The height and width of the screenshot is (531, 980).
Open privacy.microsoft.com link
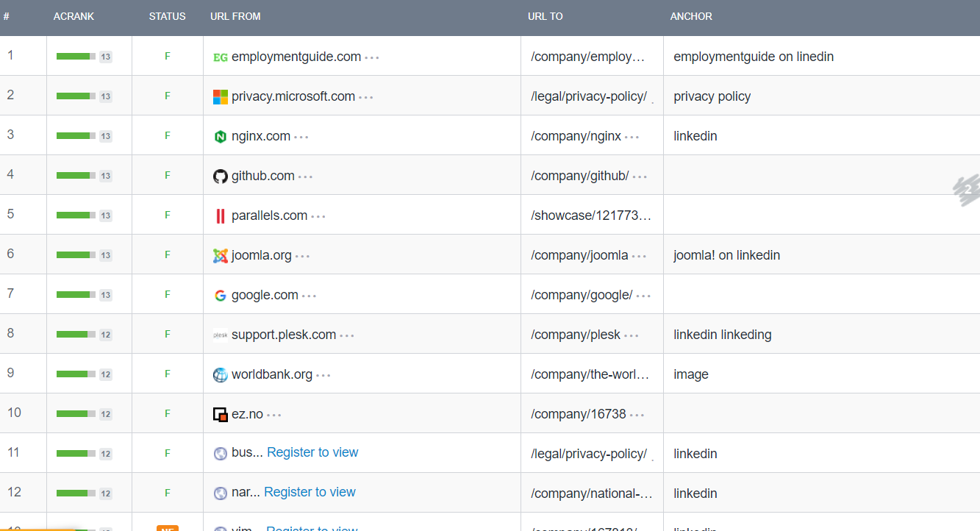point(293,96)
